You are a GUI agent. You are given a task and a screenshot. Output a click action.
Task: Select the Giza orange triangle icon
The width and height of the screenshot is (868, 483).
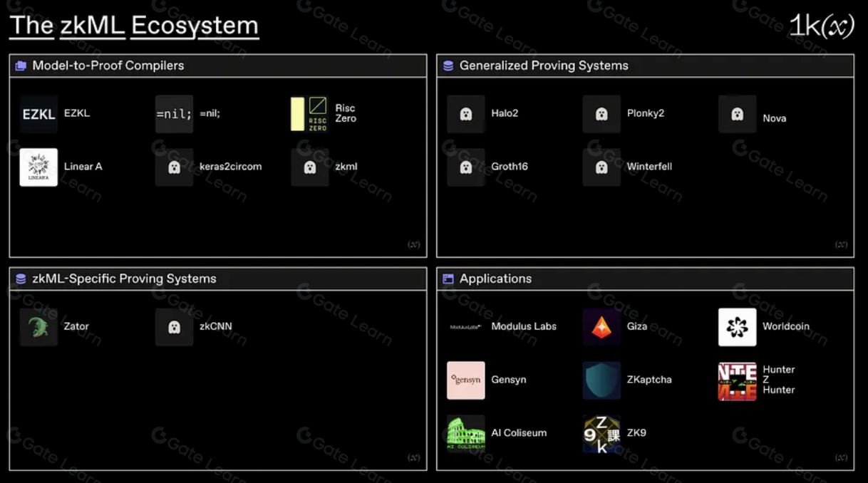click(x=601, y=327)
